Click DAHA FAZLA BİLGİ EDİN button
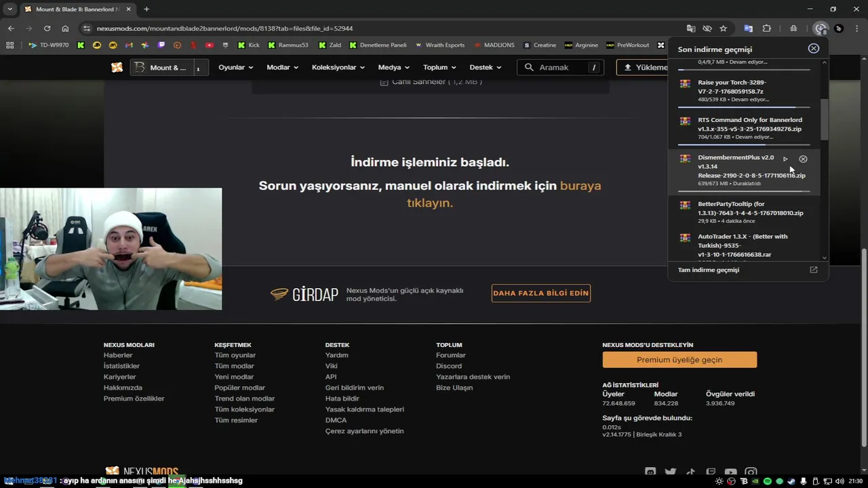The height and width of the screenshot is (488, 868). point(540,293)
